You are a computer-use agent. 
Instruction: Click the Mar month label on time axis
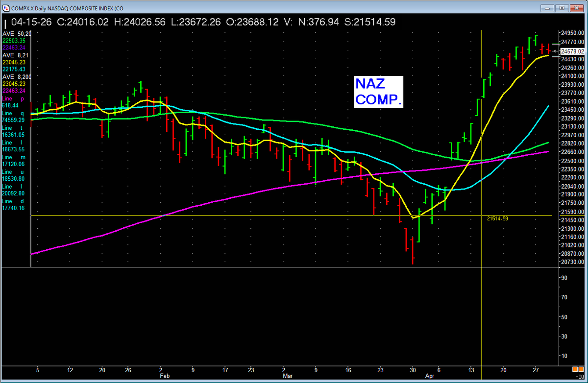coord(287,377)
